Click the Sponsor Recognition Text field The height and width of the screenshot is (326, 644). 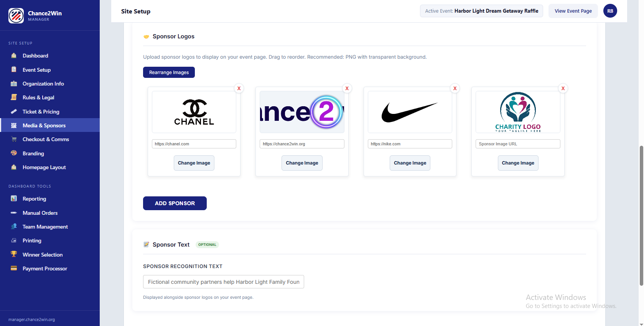point(224,282)
